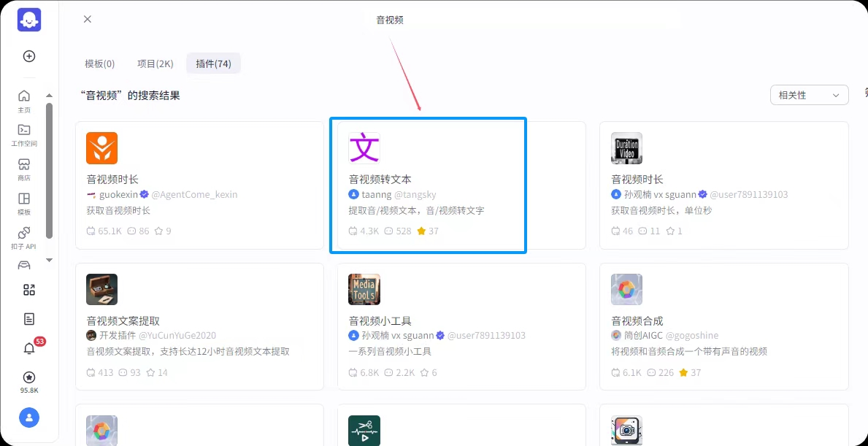
Task: Open 音视频小工具 plugin title
Action: pos(380,321)
